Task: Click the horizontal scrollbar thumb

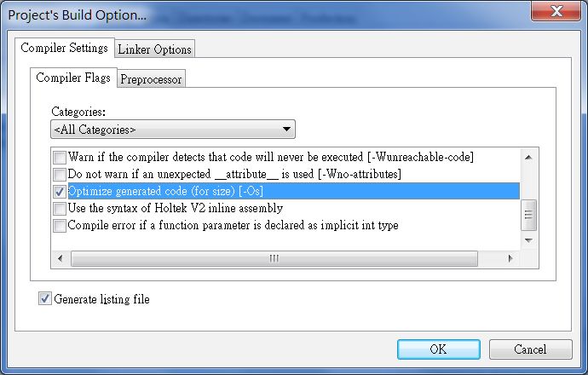Action: point(274,258)
